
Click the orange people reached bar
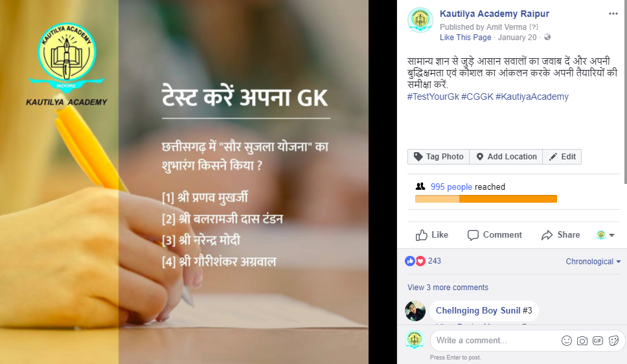[x=486, y=199]
